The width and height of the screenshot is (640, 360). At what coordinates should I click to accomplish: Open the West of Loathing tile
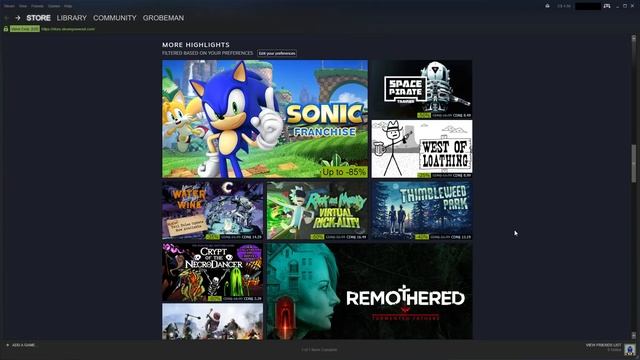pyautogui.click(x=422, y=149)
